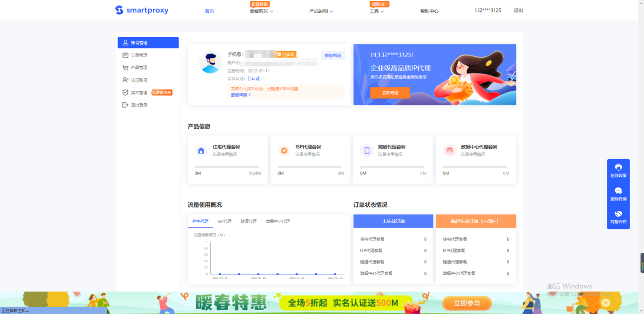Screen dimensions: 644x314
Task: Click the 实名管理 shield icon
Action: coord(125,92)
